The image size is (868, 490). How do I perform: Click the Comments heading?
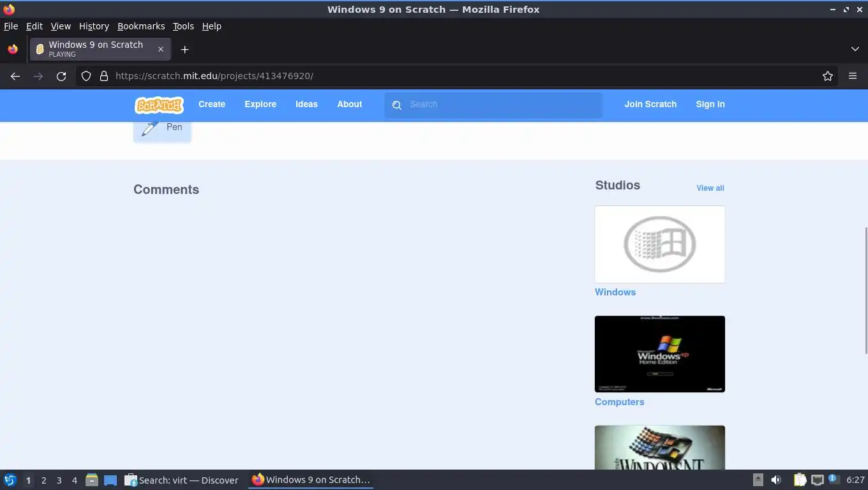(166, 189)
